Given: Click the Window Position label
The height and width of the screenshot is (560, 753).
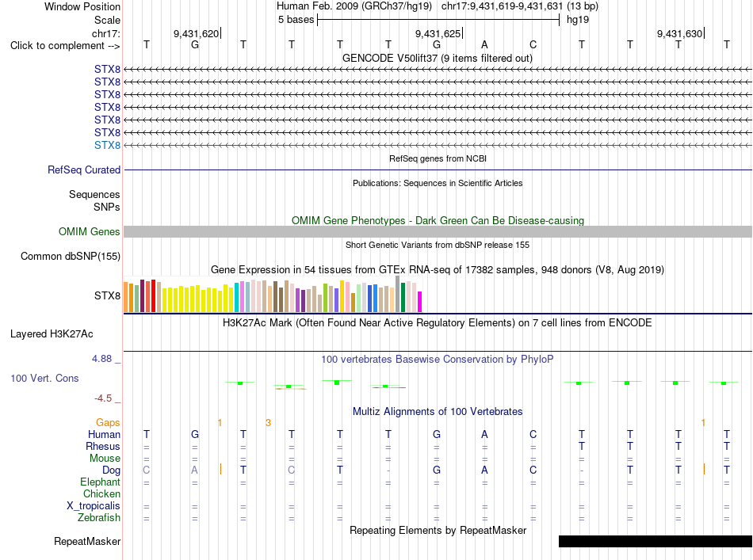Looking at the screenshot, I should click(82, 6).
